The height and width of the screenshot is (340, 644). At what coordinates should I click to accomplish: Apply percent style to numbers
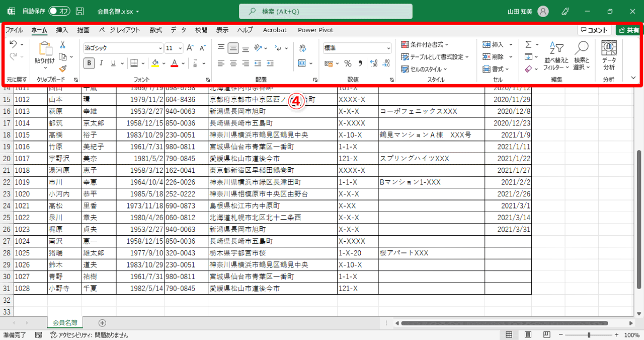point(347,63)
